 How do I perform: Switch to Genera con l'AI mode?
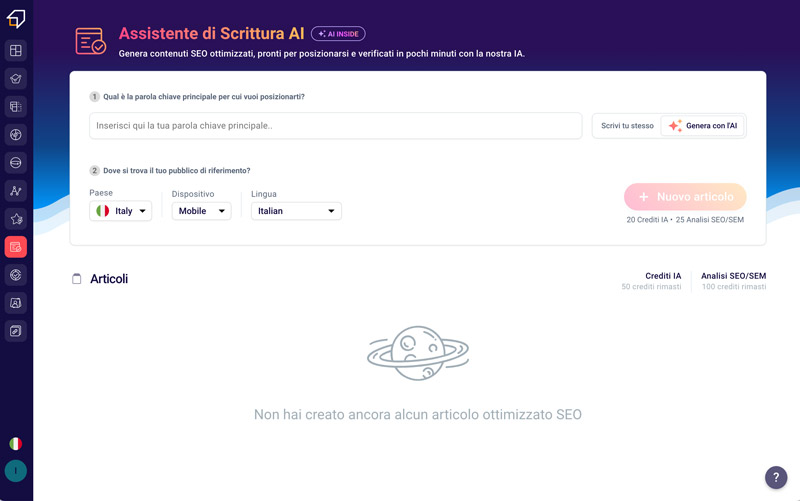click(703, 126)
